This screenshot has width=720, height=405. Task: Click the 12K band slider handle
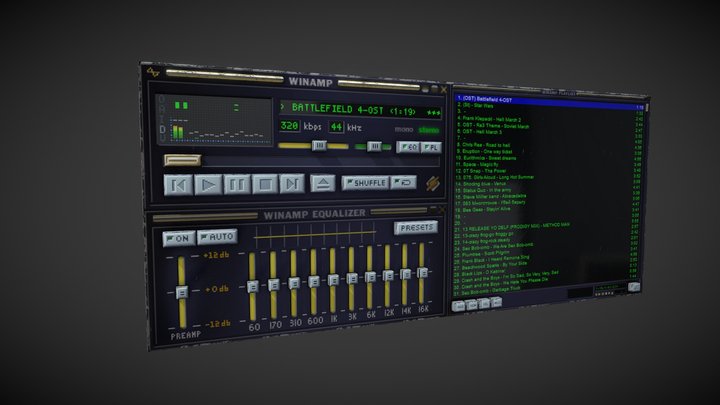point(388,276)
